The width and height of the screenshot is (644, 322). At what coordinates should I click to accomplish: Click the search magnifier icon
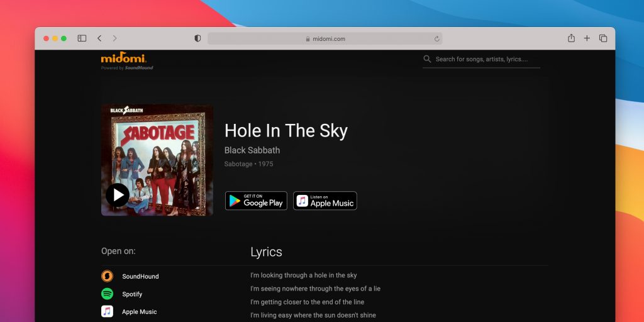click(x=427, y=58)
